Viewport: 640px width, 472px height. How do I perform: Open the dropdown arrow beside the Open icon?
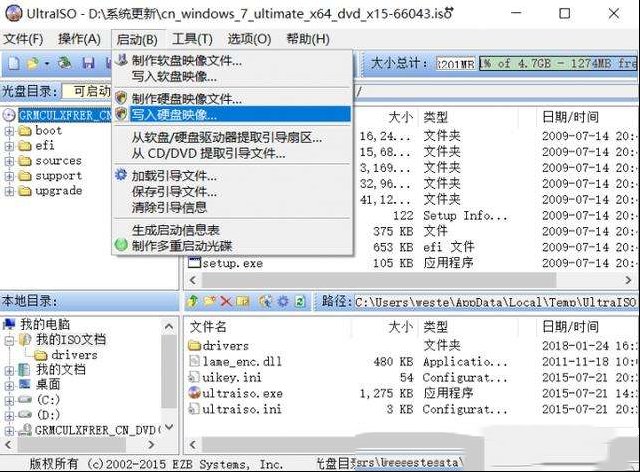(47, 64)
